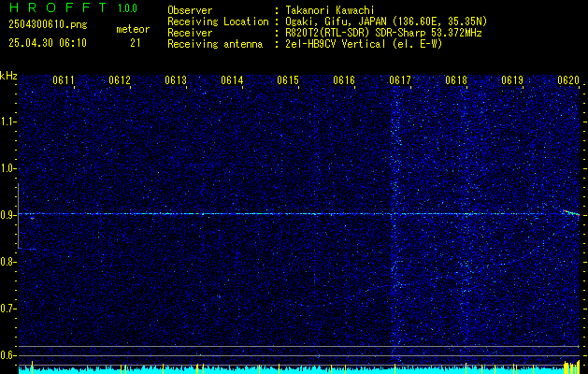Click time marker 0616

coord(344,80)
